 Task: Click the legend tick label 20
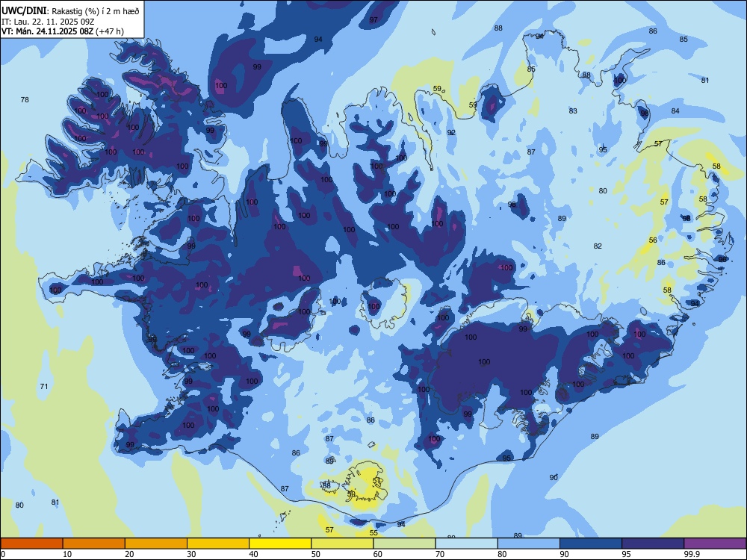tap(129, 554)
